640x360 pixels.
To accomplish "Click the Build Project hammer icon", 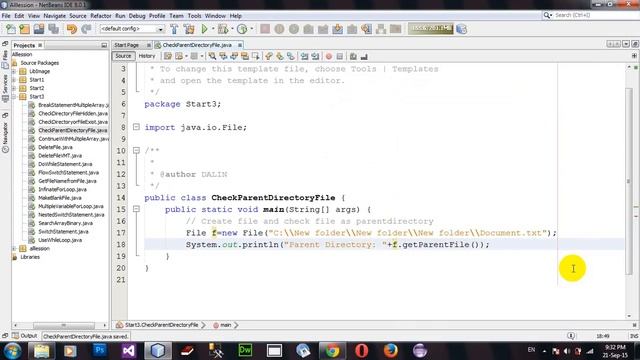I will [174, 29].
